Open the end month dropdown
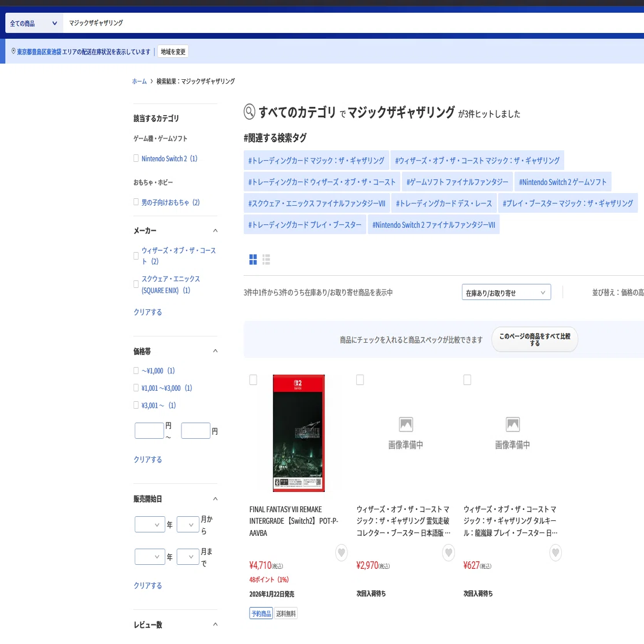644x644 pixels. 188,557
